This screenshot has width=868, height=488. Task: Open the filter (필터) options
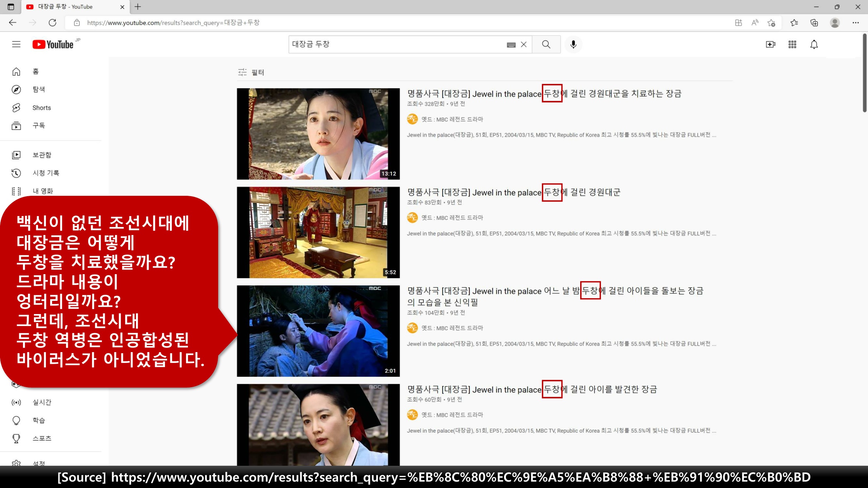(x=251, y=72)
